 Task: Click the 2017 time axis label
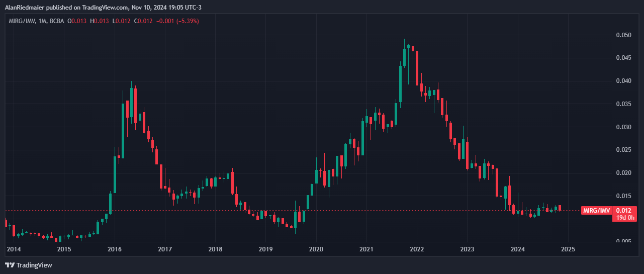[x=165, y=249]
